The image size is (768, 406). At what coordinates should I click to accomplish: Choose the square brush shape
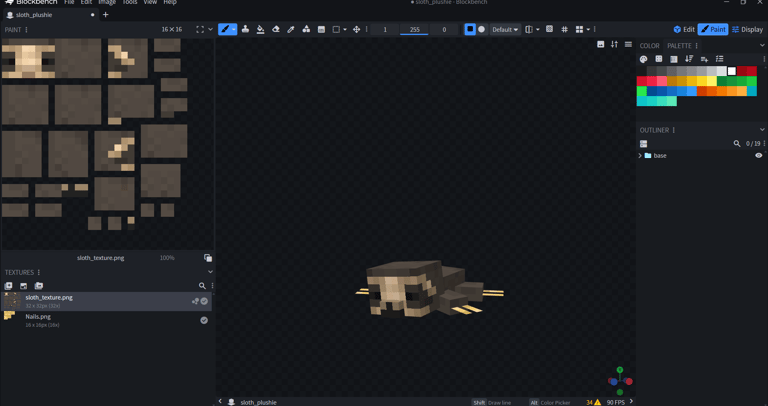(470, 29)
